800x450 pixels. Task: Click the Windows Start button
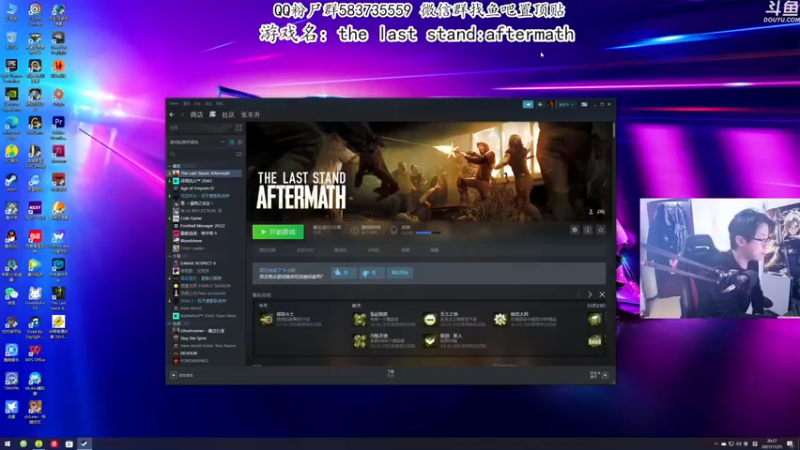coord(7,444)
